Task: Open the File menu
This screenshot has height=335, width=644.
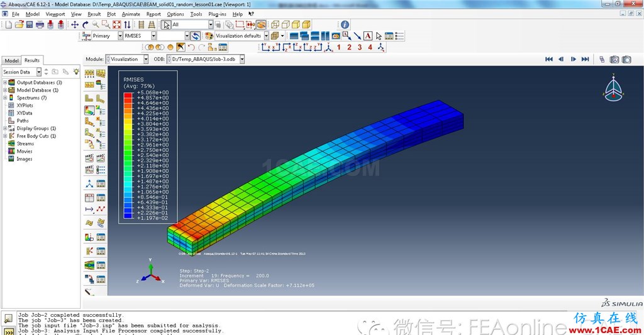Action: click(16, 14)
